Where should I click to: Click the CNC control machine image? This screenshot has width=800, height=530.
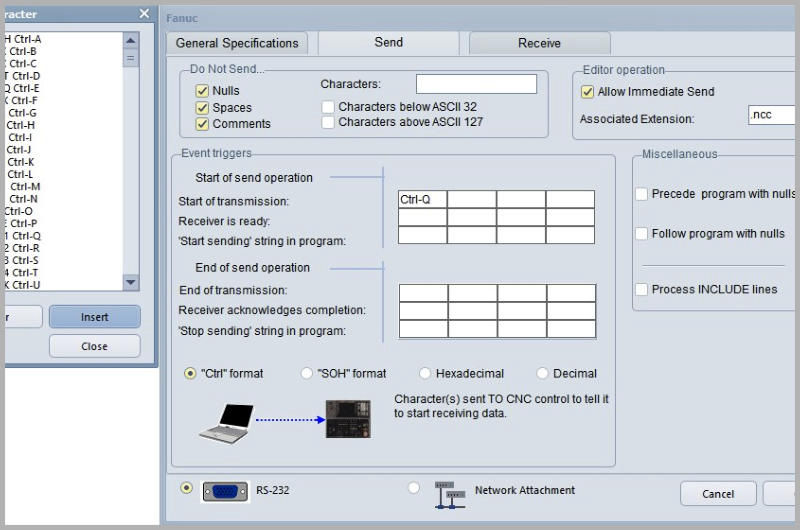click(x=348, y=419)
